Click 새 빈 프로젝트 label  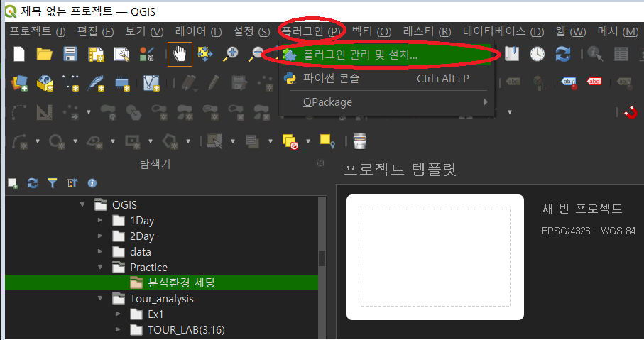[x=582, y=209]
